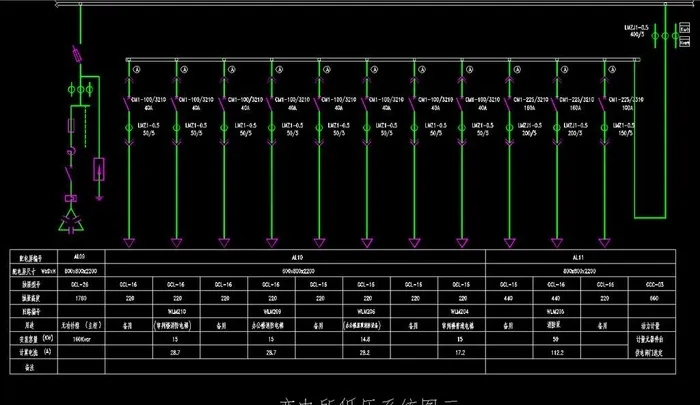700x405 pixels.
Task: Click the WLM210 circuit number cell
Action: point(176,312)
